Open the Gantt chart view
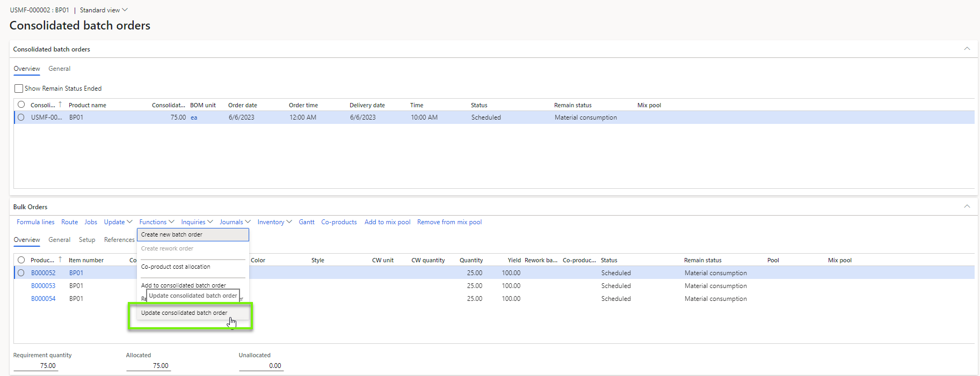 [307, 222]
